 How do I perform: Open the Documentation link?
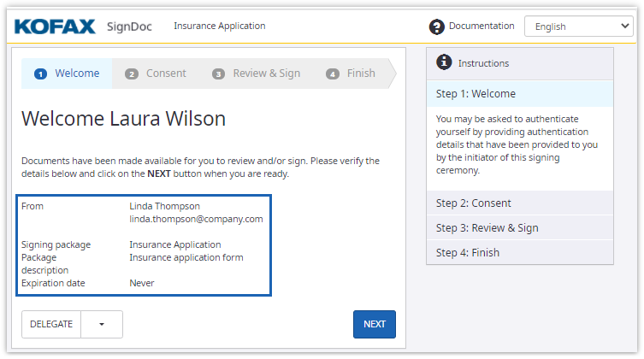click(x=482, y=26)
